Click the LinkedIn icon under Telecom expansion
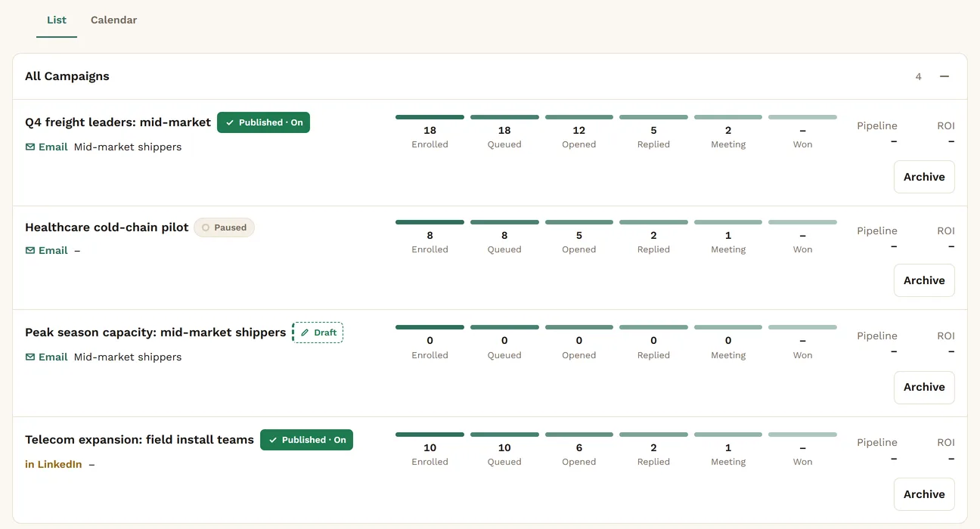The height and width of the screenshot is (529, 980). click(x=29, y=464)
